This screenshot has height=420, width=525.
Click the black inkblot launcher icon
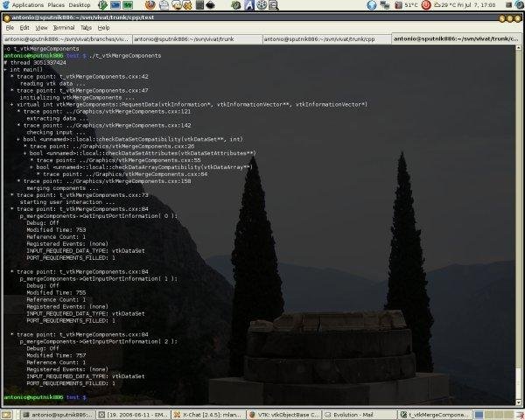210,5
